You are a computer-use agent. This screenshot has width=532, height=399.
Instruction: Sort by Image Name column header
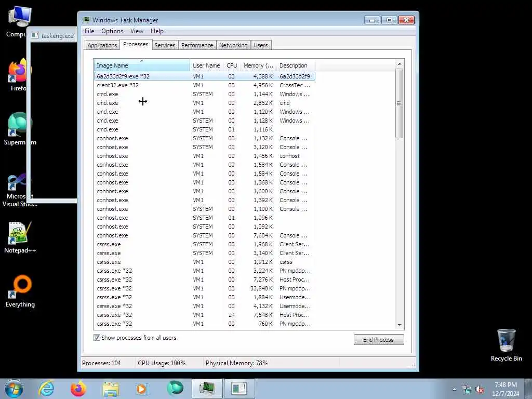click(142, 65)
